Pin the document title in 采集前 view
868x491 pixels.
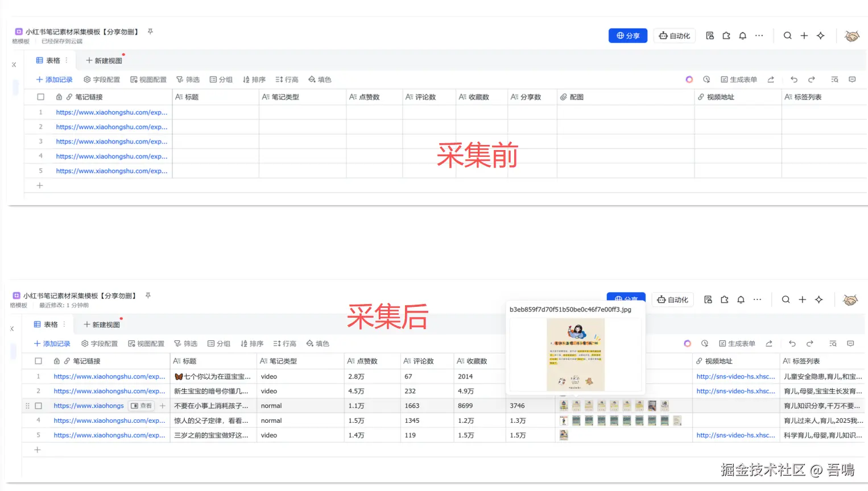150,32
